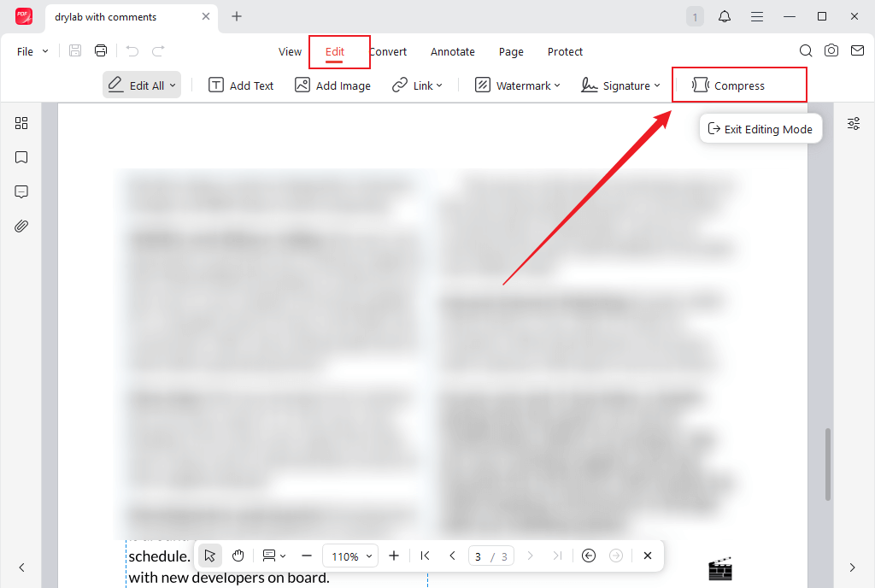
Task: Select the Hand tool in the bottom toolbar
Action: 238,556
